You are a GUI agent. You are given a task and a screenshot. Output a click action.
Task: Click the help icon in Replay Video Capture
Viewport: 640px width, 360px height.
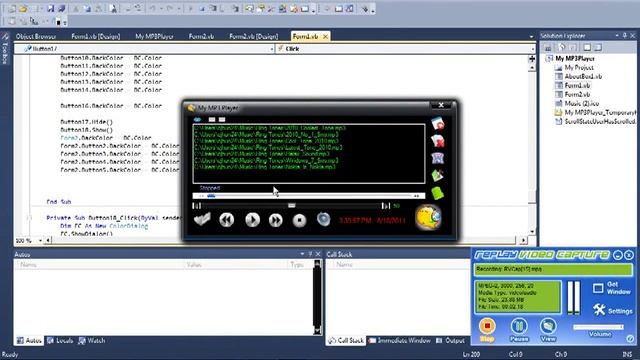pos(630,339)
